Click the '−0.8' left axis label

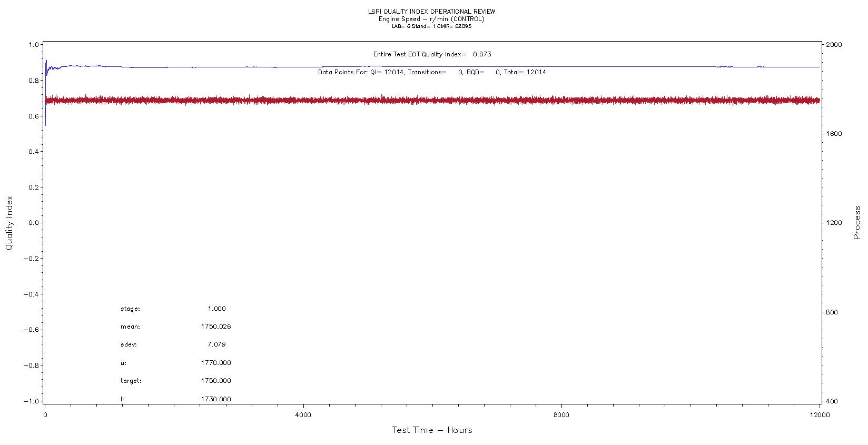32,365
